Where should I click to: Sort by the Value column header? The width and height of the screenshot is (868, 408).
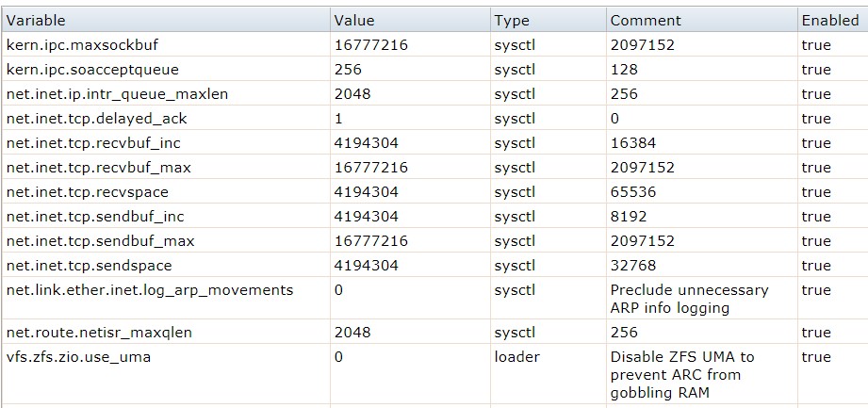coord(354,20)
